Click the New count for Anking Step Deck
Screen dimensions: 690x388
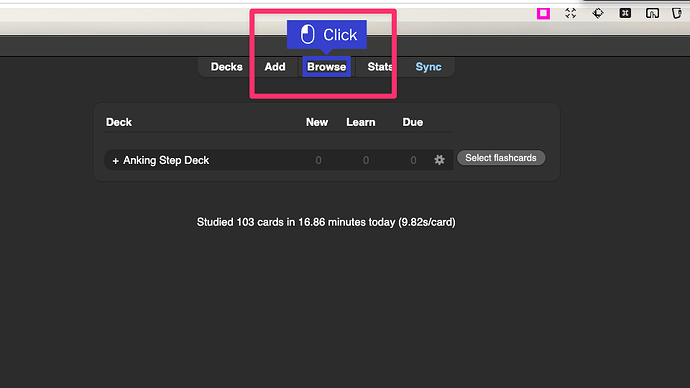[319, 161]
